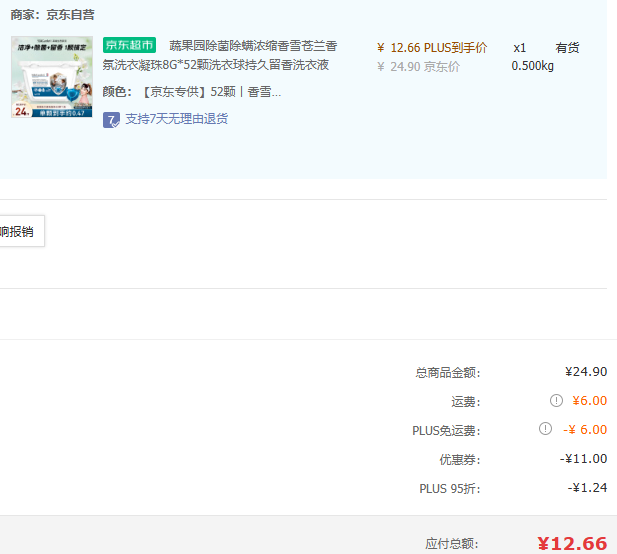Select the 运费 amount ¥6.00
Screen dimensions: 617x554
pos(589,401)
